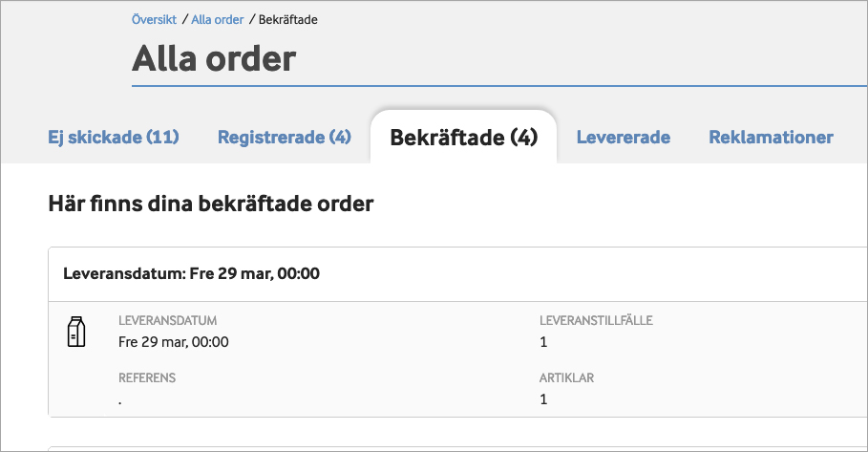Switch to the Ej skickade (11) tab

coord(114,138)
